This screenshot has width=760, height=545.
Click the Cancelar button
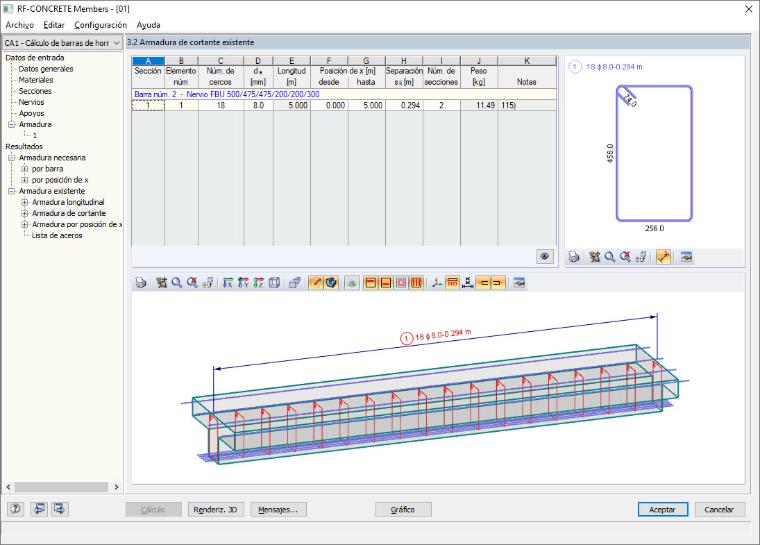tap(719, 510)
